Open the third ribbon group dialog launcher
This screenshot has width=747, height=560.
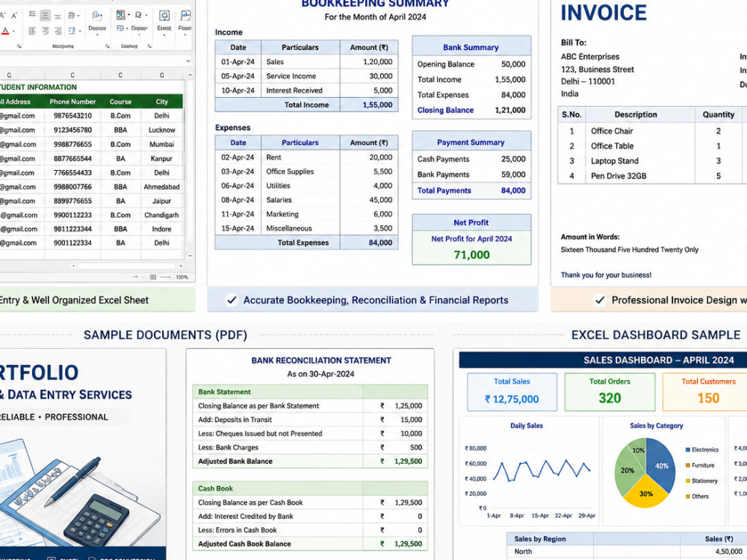pos(149,46)
